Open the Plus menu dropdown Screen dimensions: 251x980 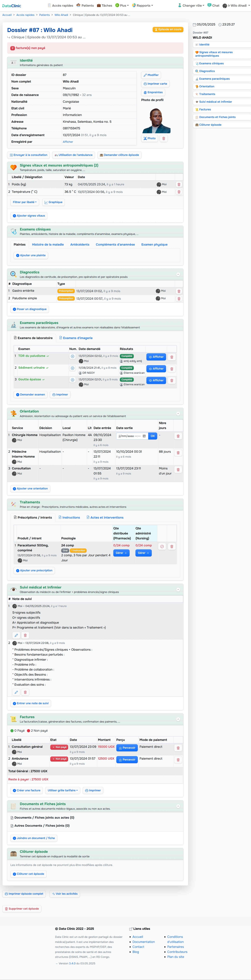click(122, 5)
